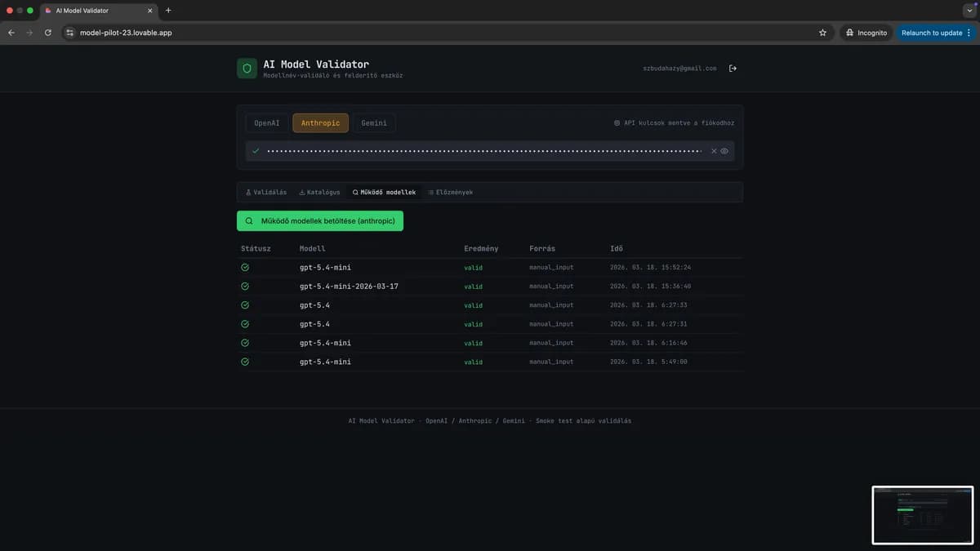Image resolution: width=980 pixels, height=551 pixels.
Task: Select the Anthropic provider tab
Action: coord(320,123)
